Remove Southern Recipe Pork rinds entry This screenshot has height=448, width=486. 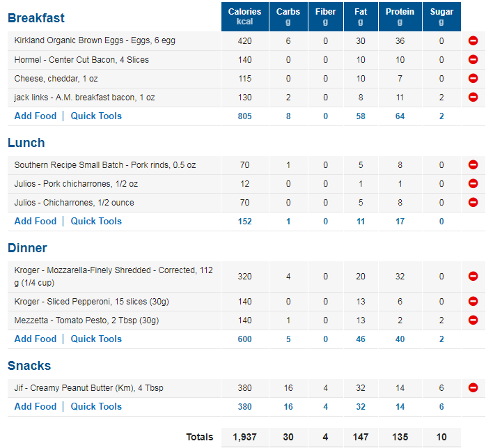(x=473, y=164)
